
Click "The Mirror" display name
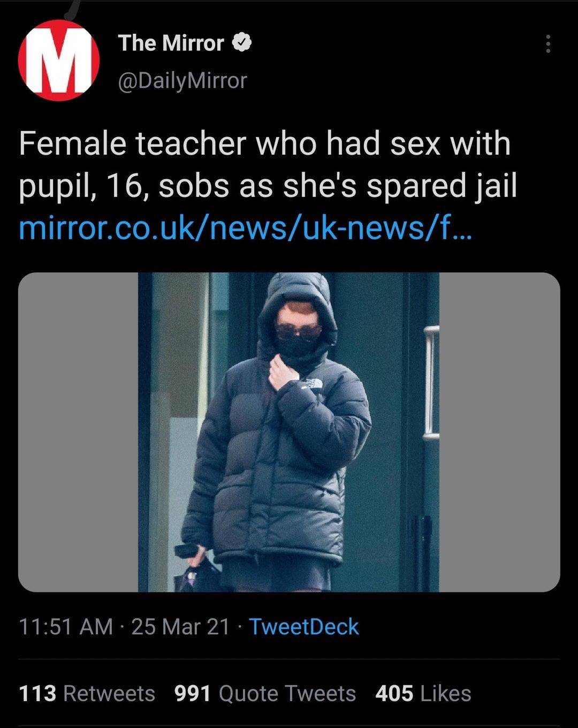click(x=171, y=43)
